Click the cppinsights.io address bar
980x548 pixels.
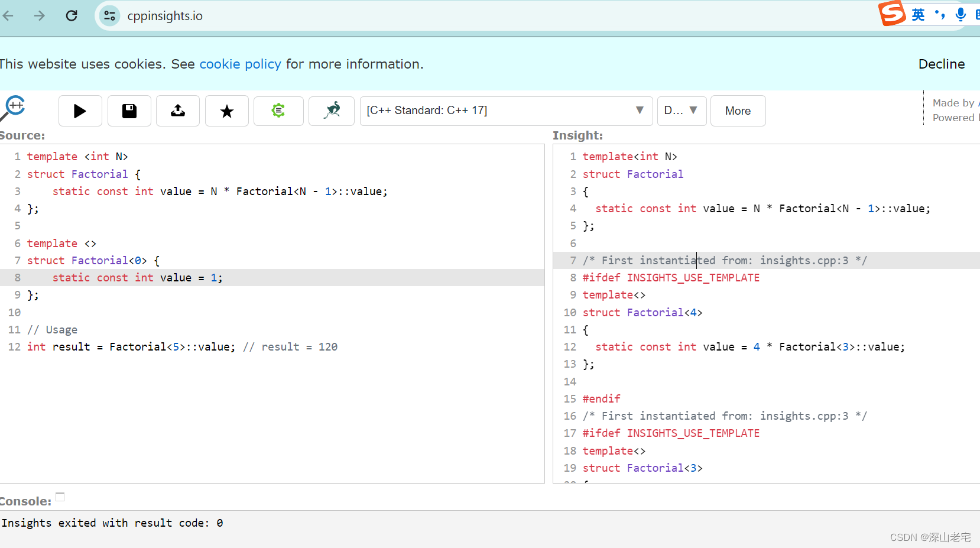(x=165, y=16)
